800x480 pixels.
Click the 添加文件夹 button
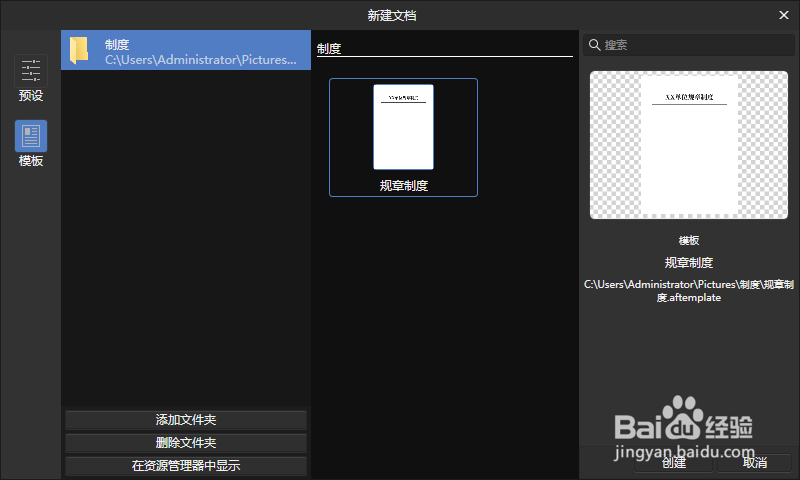click(186, 420)
